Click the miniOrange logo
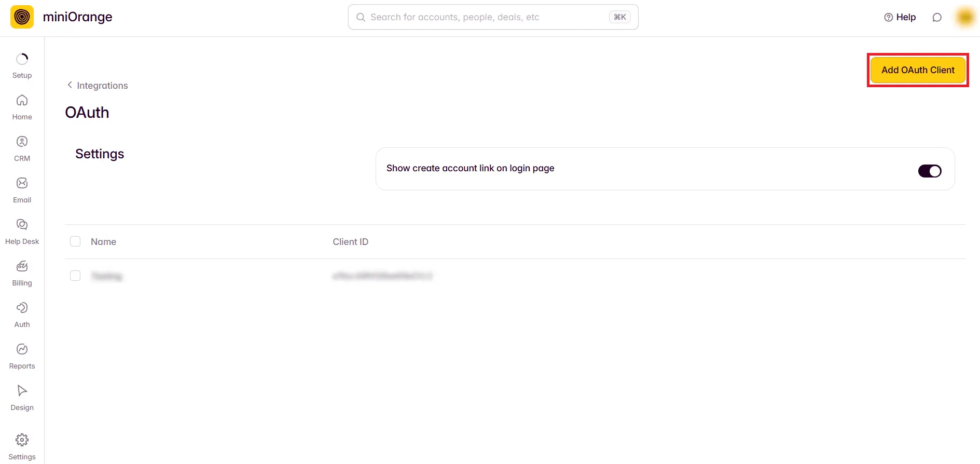The image size is (980, 464). [22, 17]
